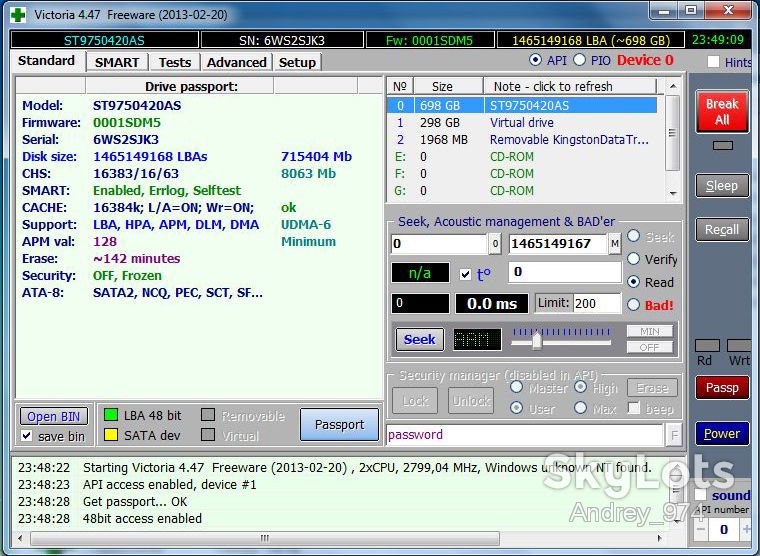The image size is (760, 556).
Task: Toggle the sound checkbox
Action: 701,495
